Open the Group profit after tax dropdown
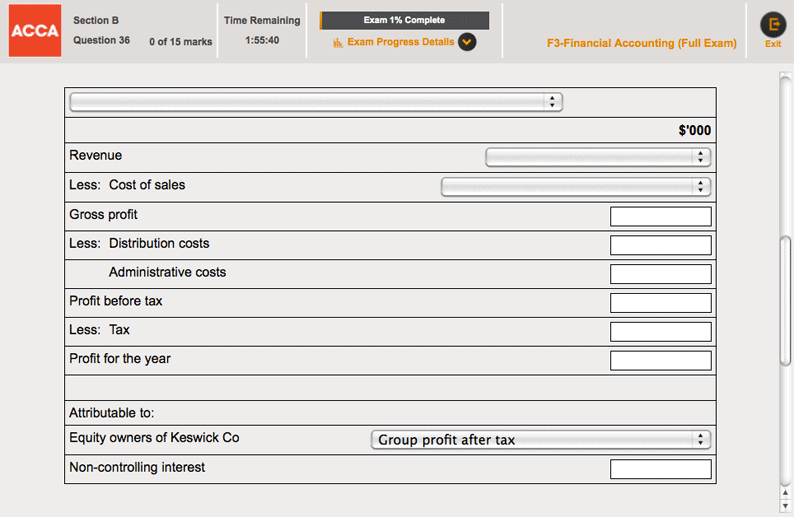 [540, 440]
